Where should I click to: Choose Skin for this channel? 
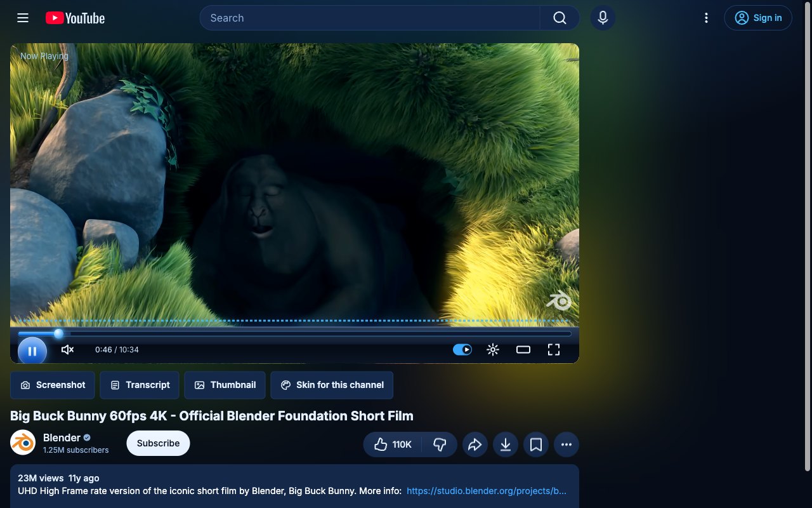pos(332,385)
